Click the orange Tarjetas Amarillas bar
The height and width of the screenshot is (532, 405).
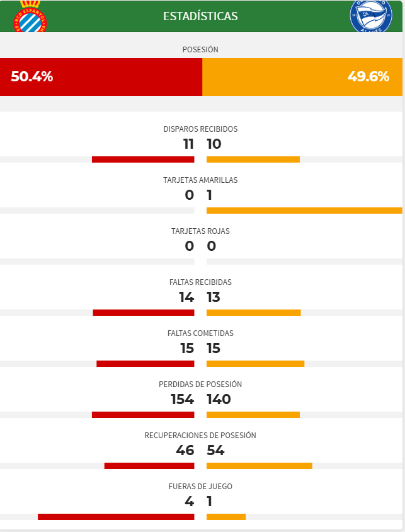[304, 211]
